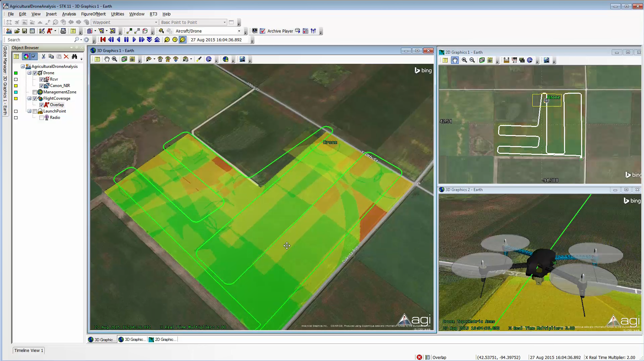Select Overlap item in object tree
This screenshot has width=644, height=361.
click(x=57, y=105)
